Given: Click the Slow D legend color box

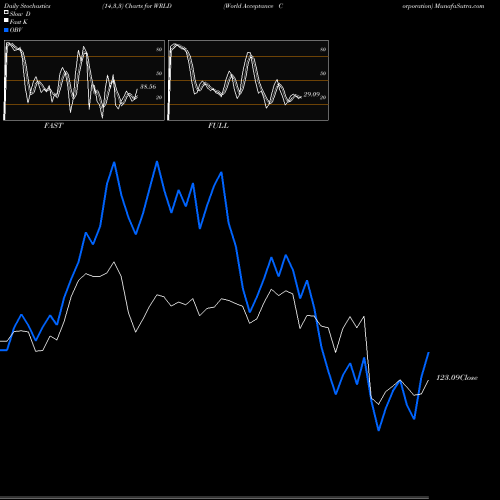Looking at the screenshot, I should pyautogui.click(x=6, y=12).
